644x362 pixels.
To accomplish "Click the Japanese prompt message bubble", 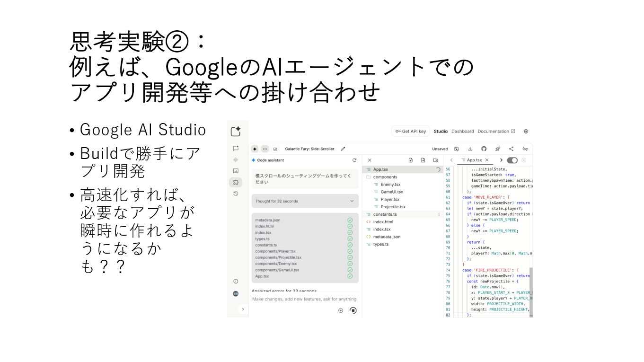I will (305, 179).
